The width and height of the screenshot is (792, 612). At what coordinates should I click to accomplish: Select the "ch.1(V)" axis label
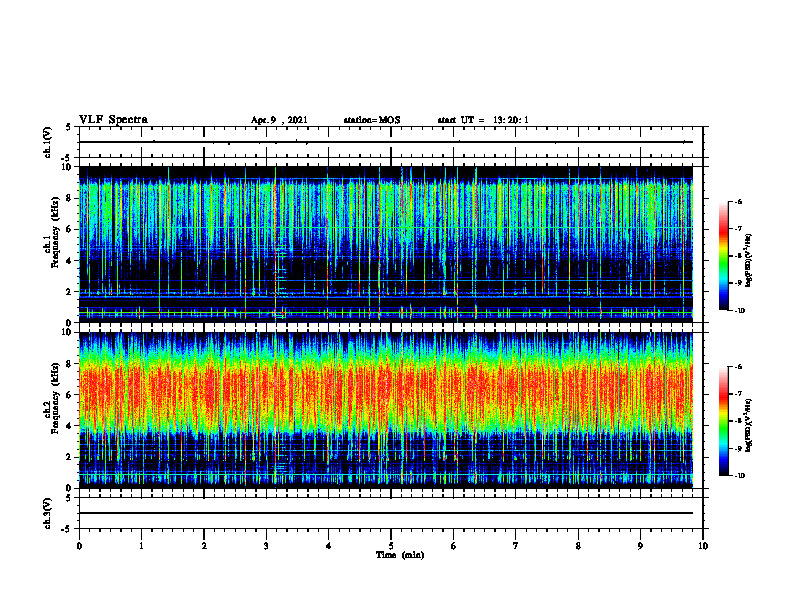(48, 142)
